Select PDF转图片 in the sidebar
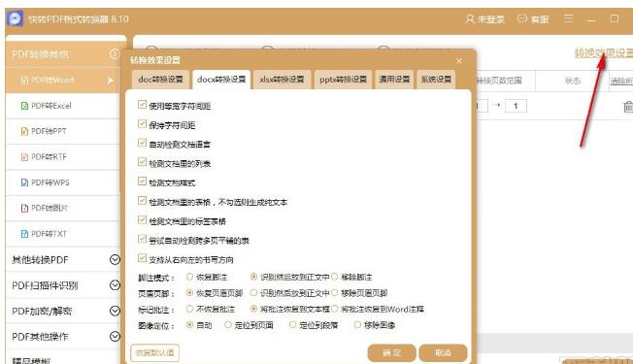633x364 pixels. pyautogui.click(x=63, y=209)
